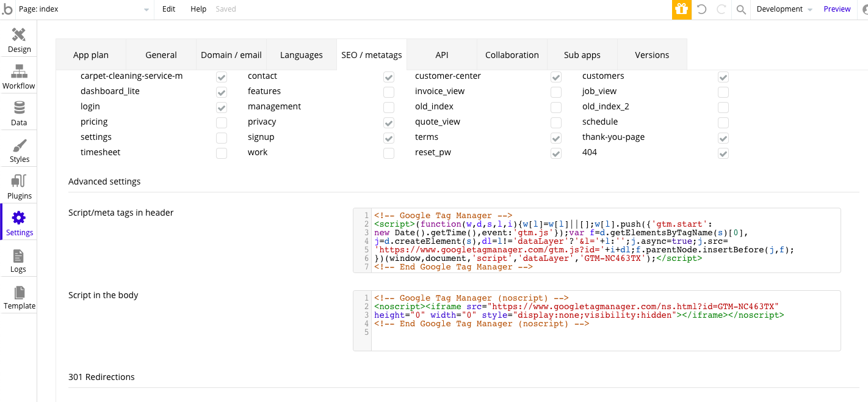Open the Settings gear section
Viewport: 868px width, 402px height.
(19, 223)
